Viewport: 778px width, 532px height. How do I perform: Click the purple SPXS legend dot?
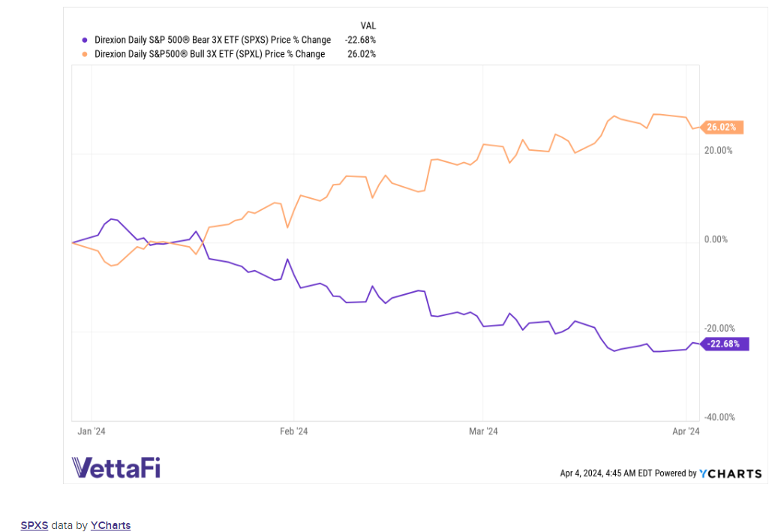(x=83, y=40)
